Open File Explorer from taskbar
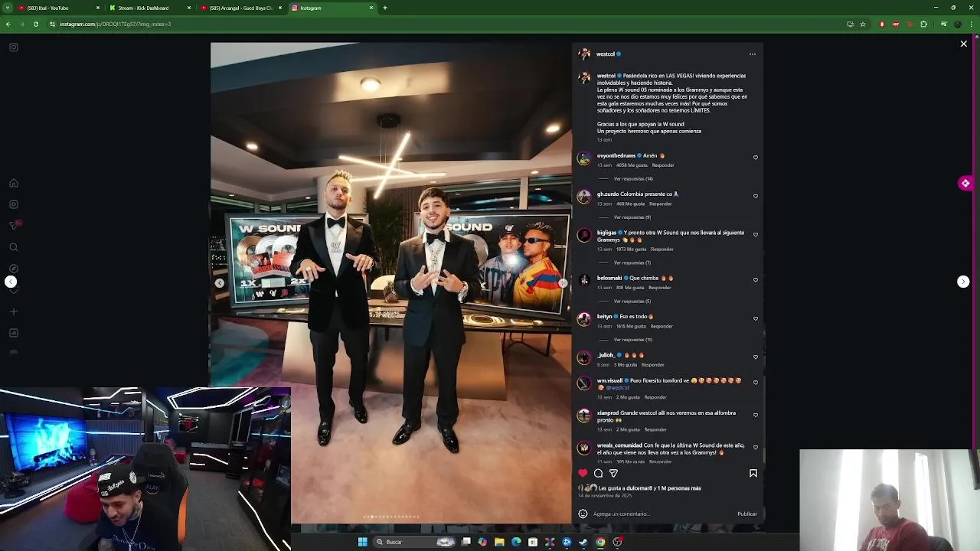The width and height of the screenshot is (980, 551). [499, 542]
